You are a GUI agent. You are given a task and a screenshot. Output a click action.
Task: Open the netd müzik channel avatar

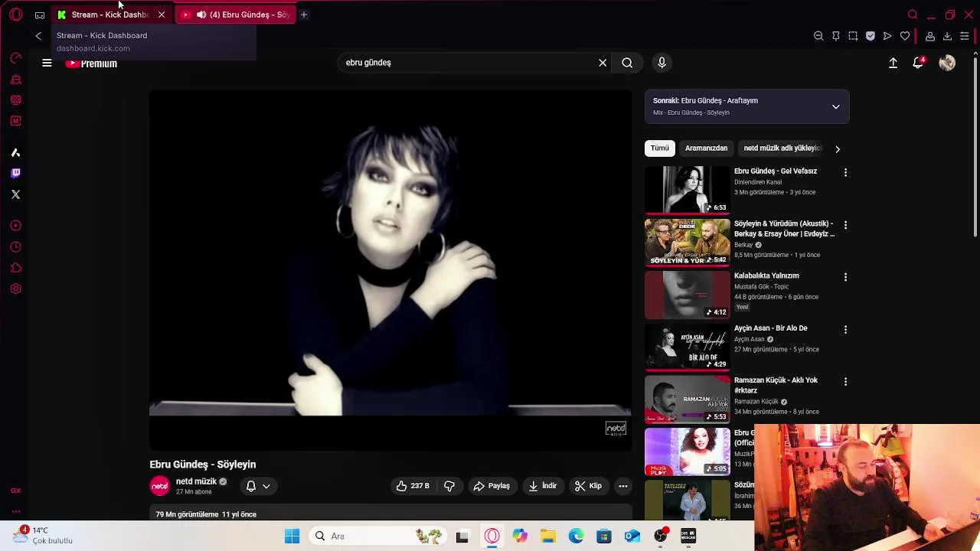tap(160, 486)
